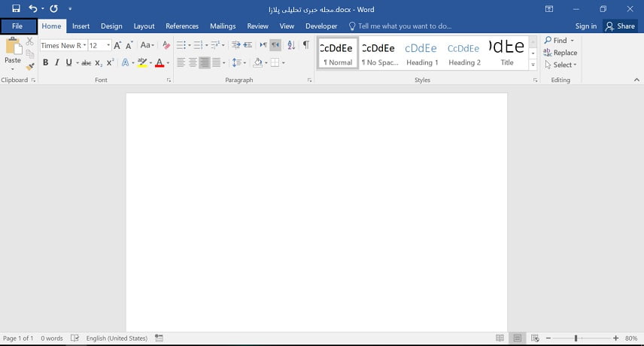Open the Developer tab

(x=321, y=26)
